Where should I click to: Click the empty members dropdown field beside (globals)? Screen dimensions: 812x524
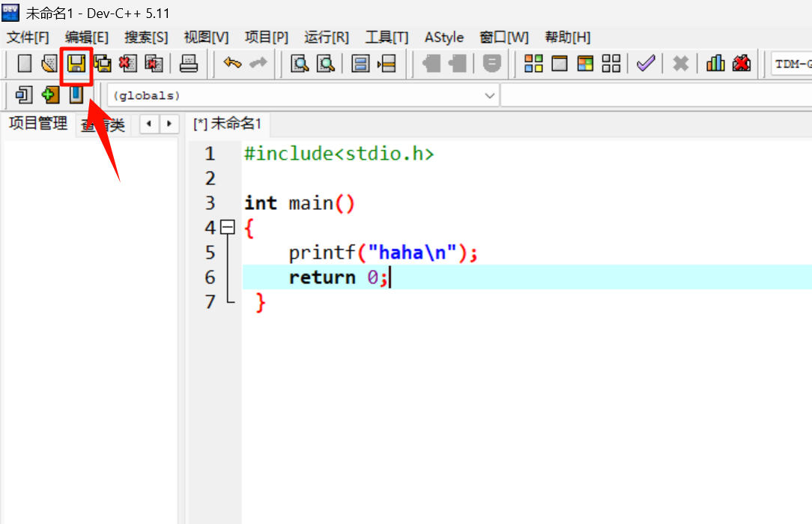point(656,95)
